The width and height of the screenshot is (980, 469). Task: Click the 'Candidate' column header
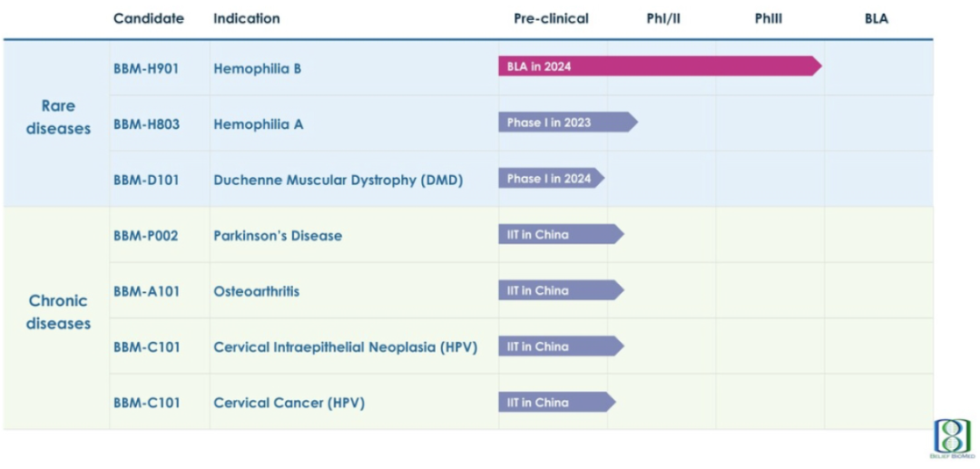click(149, 18)
